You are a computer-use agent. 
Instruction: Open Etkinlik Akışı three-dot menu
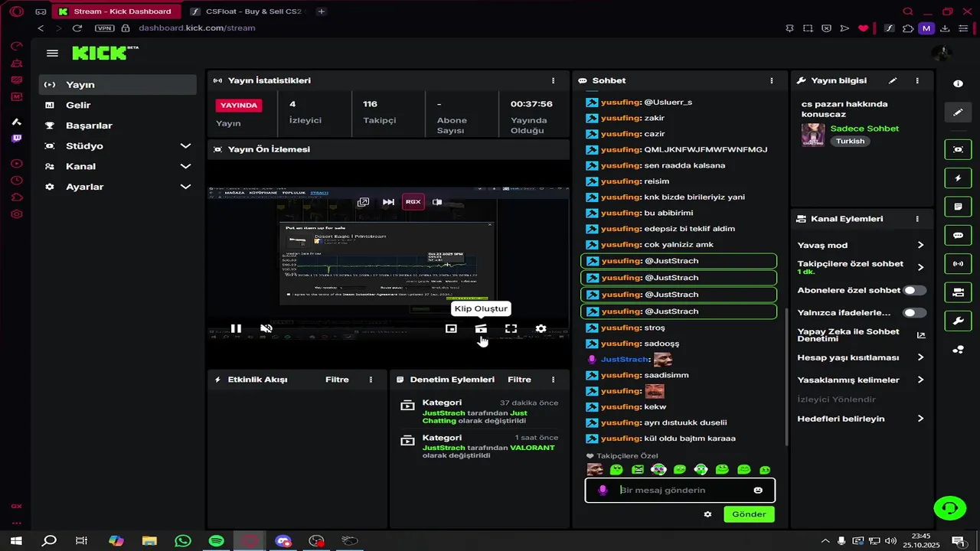371,380
